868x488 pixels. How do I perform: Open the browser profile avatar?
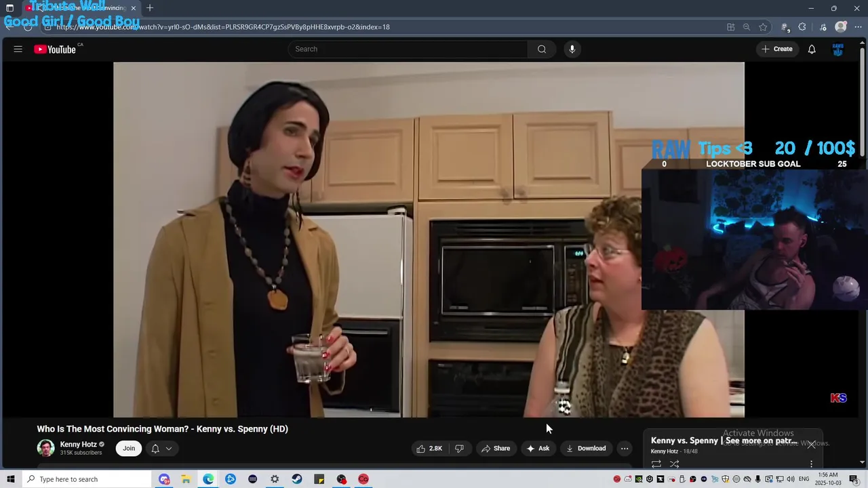pos(841,27)
